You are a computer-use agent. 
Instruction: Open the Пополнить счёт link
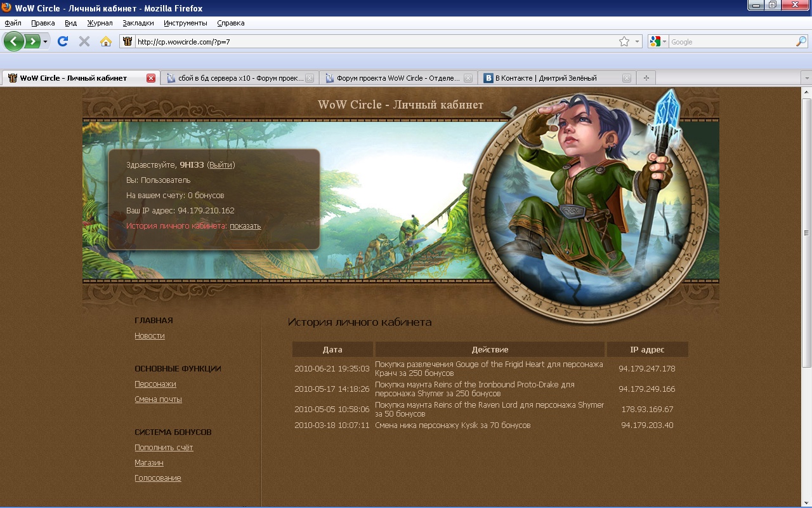click(x=164, y=448)
